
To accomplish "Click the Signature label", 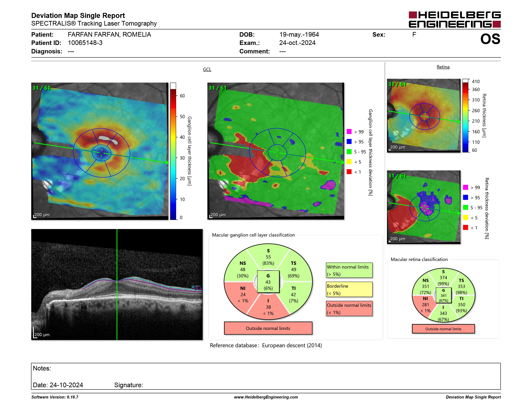I will pos(129,385).
